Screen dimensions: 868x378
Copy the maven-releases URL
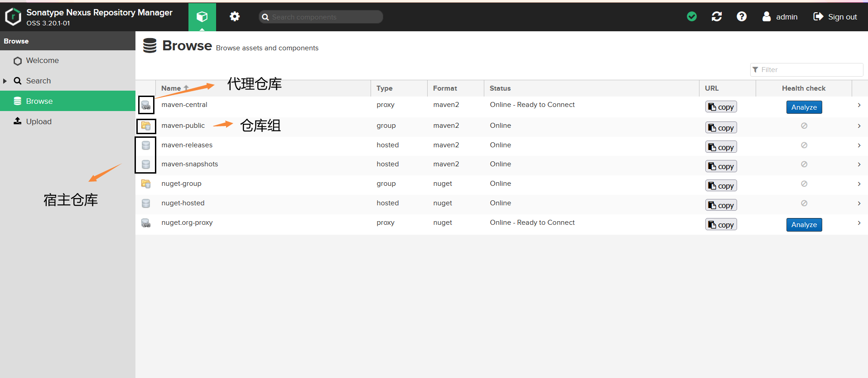721,147
